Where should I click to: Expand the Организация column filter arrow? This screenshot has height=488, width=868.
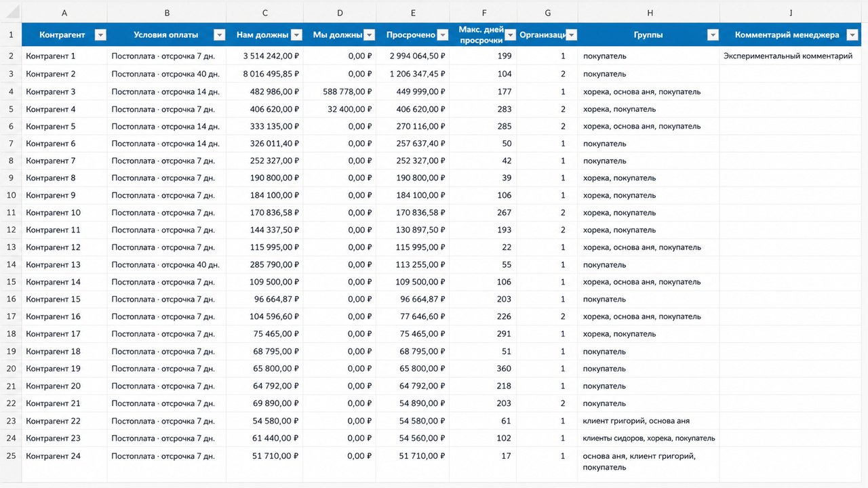tap(571, 35)
